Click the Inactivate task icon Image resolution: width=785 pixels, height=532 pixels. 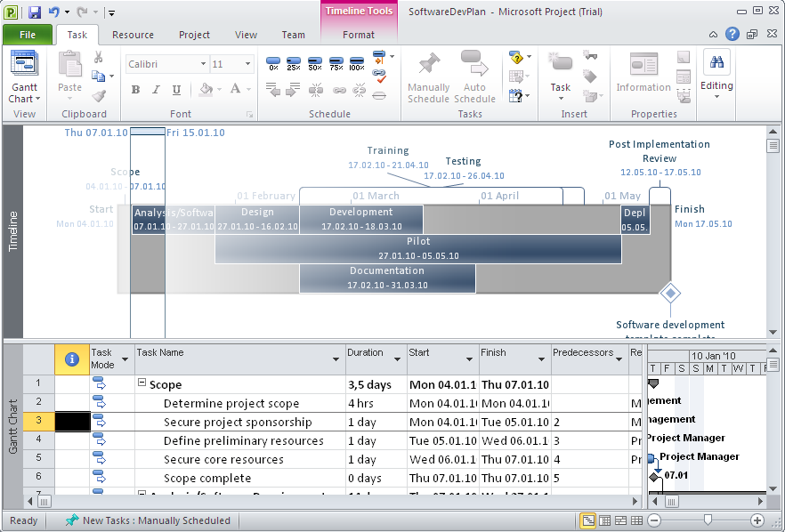coord(379,95)
